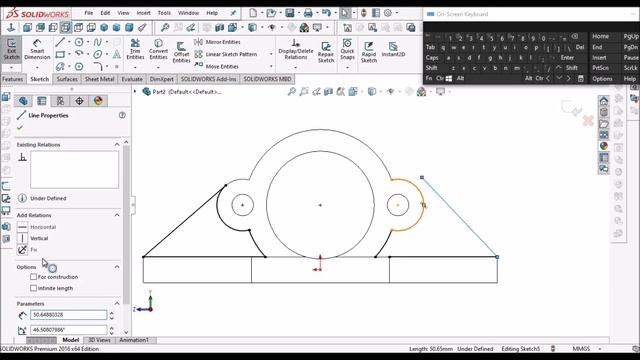The width and height of the screenshot is (640, 360).
Task: Enable the Infinite length checkbox
Action: click(x=33, y=288)
